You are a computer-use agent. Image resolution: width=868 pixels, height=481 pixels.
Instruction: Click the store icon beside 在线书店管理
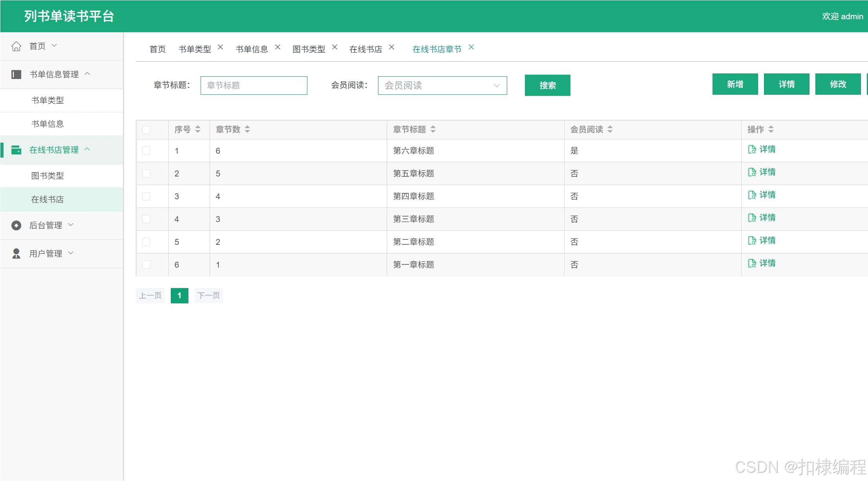tap(16, 150)
